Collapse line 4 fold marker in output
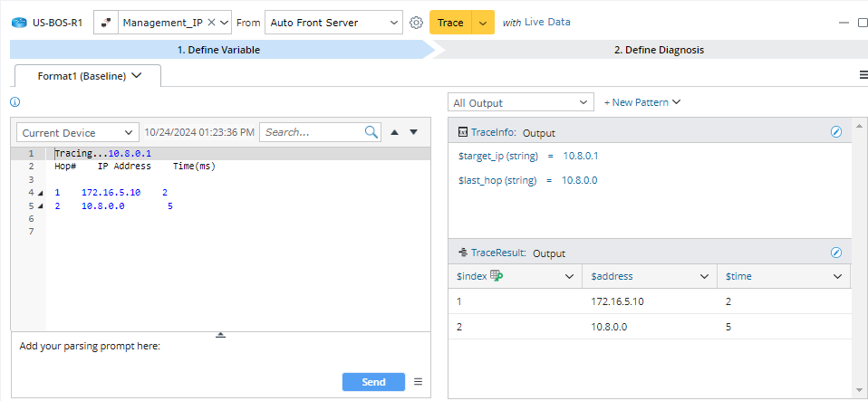Viewport: 868px width, 401px height. click(41, 193)
